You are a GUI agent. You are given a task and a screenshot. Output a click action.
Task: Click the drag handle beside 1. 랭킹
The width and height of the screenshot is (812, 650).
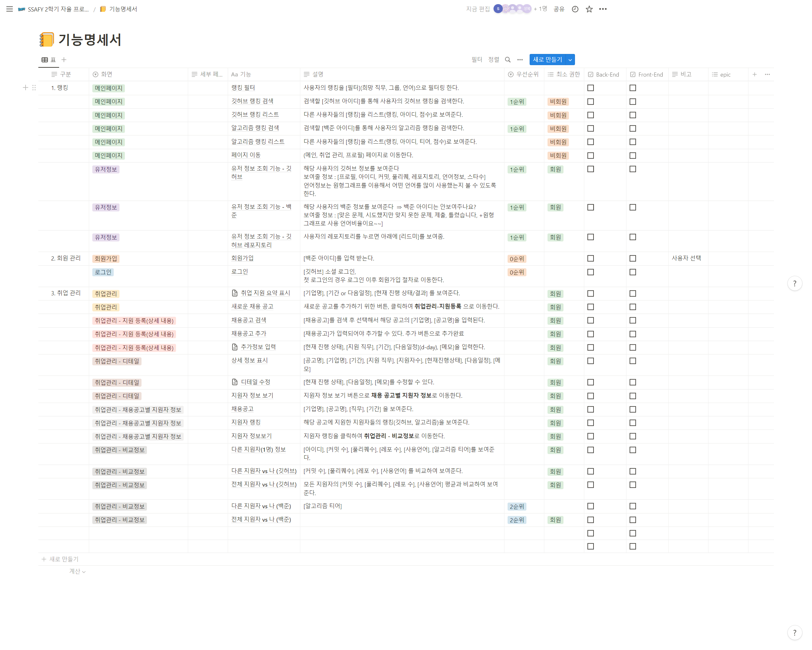34,87
